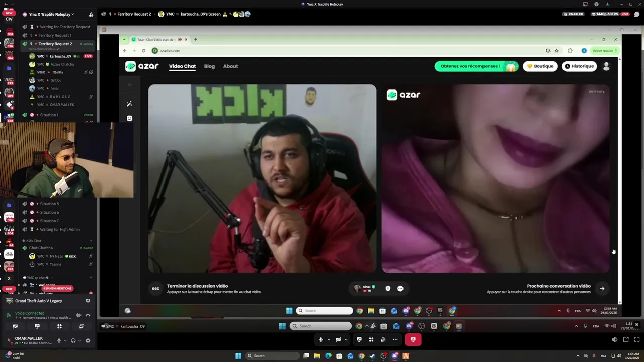This screenshot has width=644, height=362.
Task: Open About tab on Azar page
Action: point(230,66)
